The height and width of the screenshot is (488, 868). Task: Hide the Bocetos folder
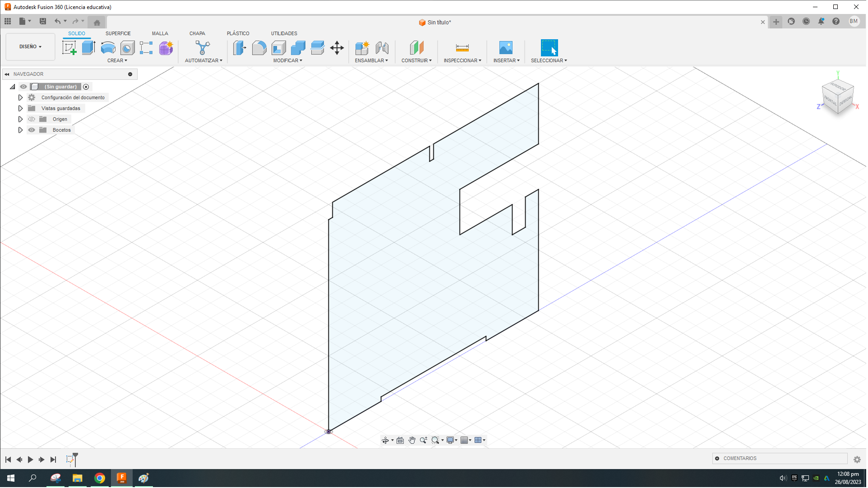click(x=32, y=130)
